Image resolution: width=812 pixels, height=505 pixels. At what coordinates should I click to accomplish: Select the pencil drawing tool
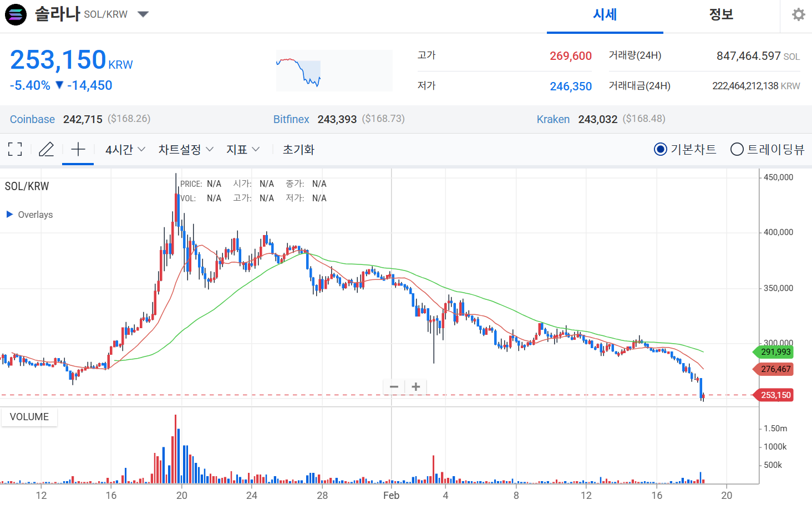(x=47, y=149)
